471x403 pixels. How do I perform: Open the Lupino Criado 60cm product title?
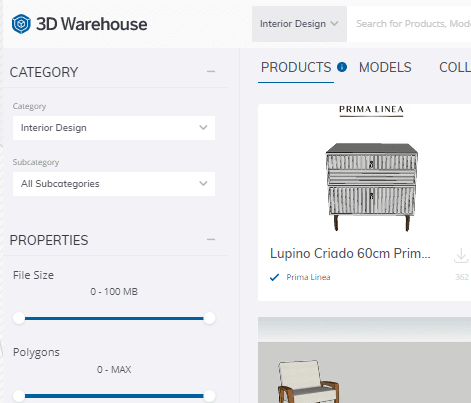(x=350, y=253)
